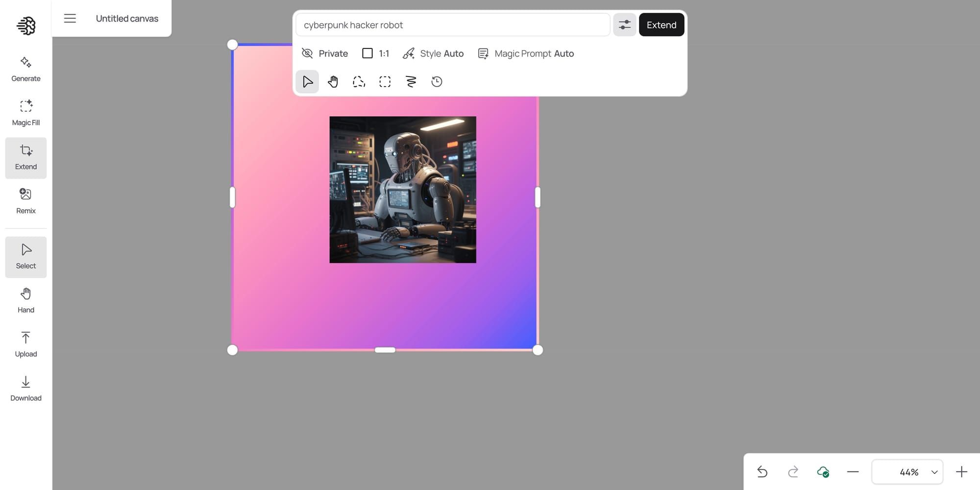Open the generation settings sliders icon
Screen dimensions: 980x490
coord(624,24)
